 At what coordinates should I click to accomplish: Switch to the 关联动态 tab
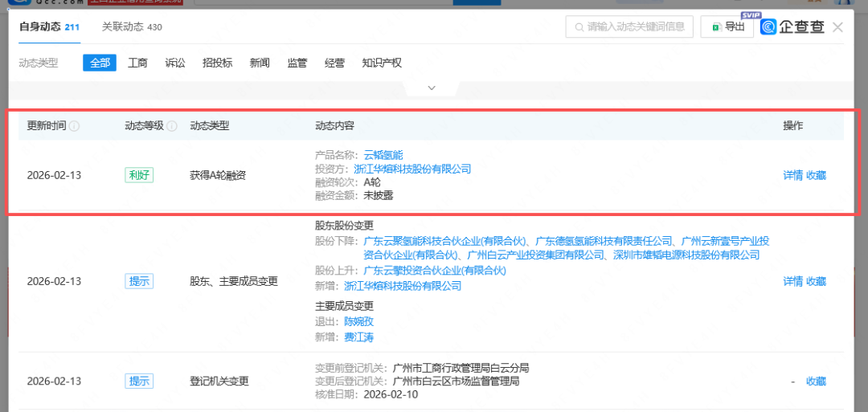[132, 27]
